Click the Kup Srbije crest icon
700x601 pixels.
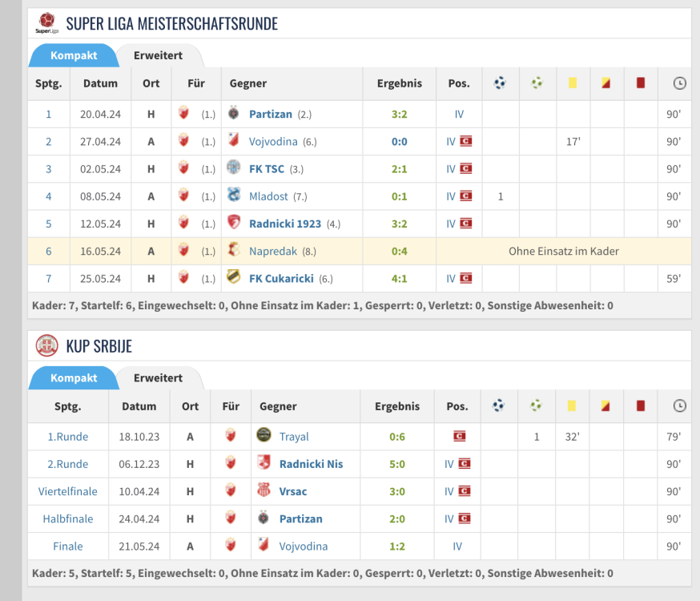(x=47, y=345)
